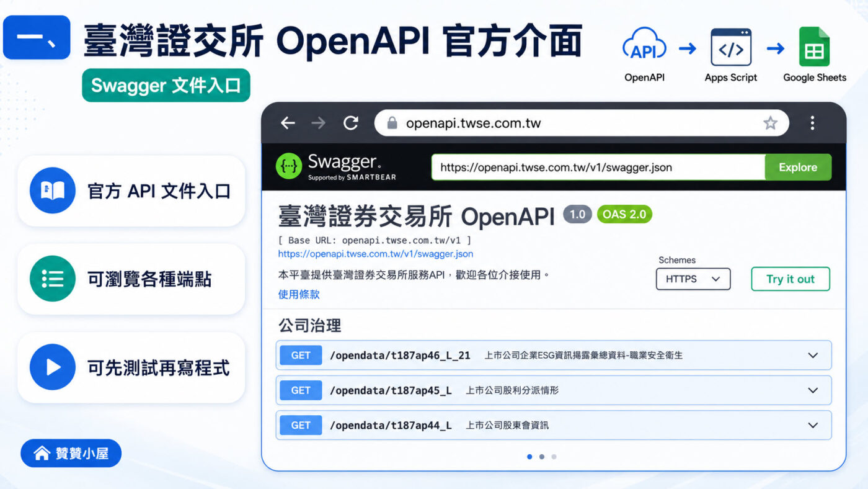868x489 pixels.
Task: Click the Swagger 文件入口 green label
Action: [166, 85]
